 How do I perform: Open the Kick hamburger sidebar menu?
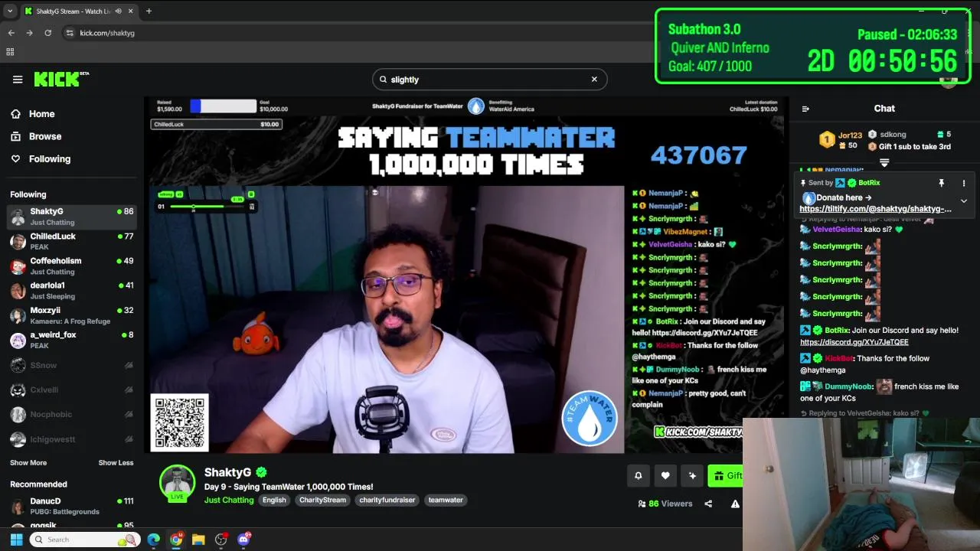pos(18,80)
